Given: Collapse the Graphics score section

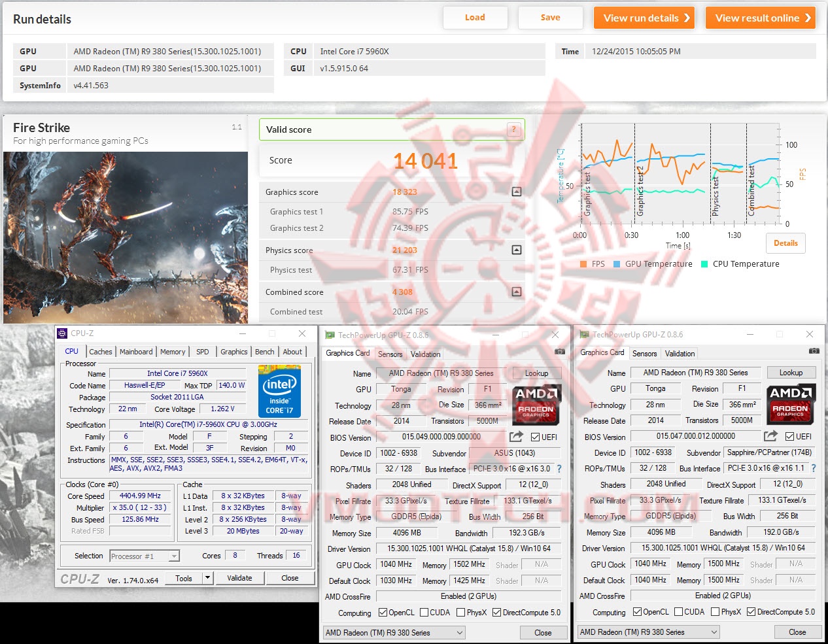Looking at the screenshot, I should (x=517, y=192).
